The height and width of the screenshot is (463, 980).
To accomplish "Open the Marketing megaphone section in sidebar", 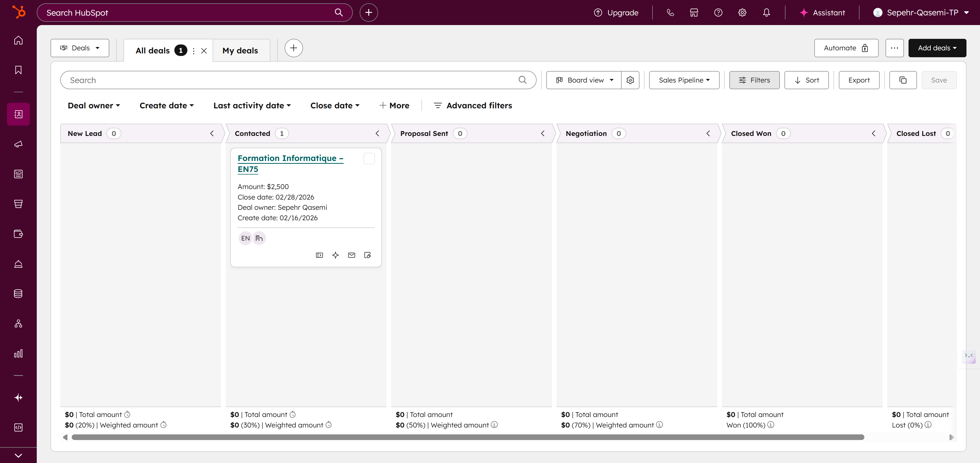I will [x=18, y=144].
